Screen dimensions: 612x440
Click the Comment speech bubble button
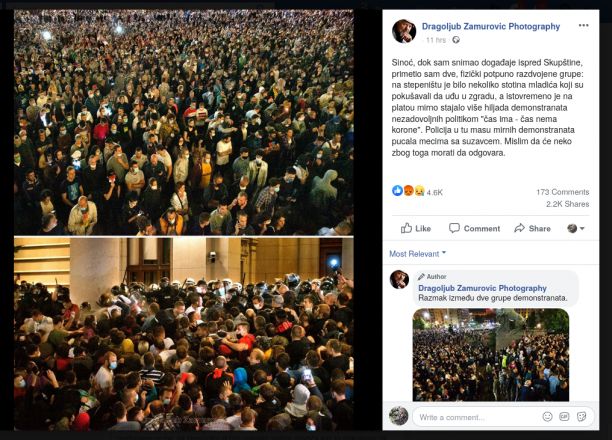(474, 228)
